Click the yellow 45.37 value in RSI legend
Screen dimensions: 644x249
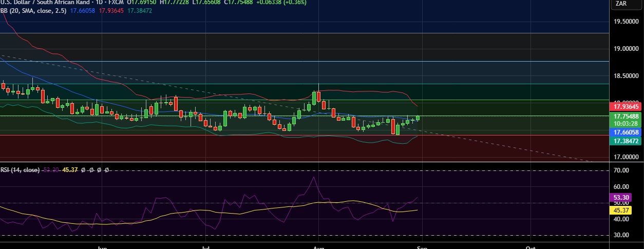[x=69, y=170]
